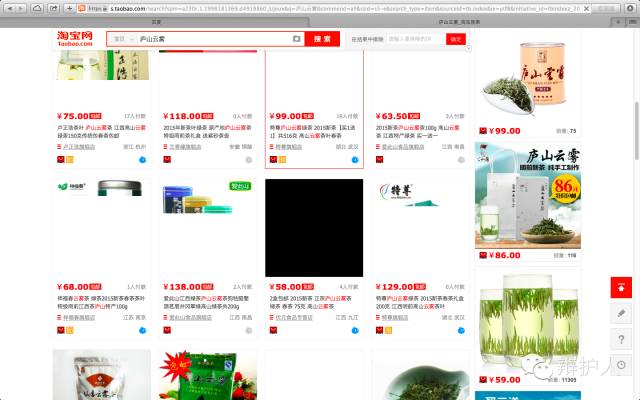
Task: Open the iCloud tabs cloud button
Action: (x=37, y=8)
